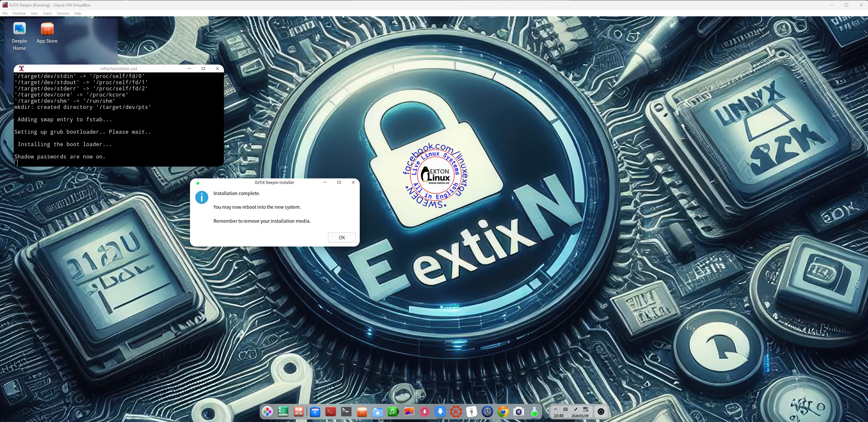868x422 pixels.
Task: Click the ExTiX Deepin Installer title bar
Action: point(274,182)
